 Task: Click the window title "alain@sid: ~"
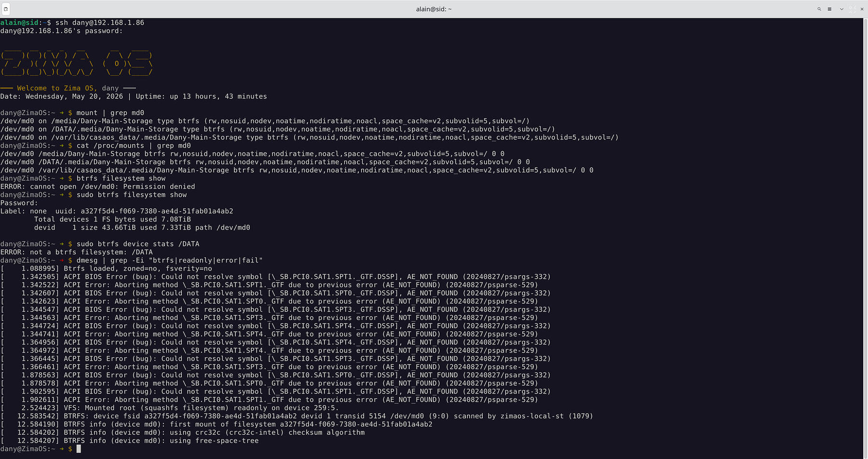(x=434, y=9)
